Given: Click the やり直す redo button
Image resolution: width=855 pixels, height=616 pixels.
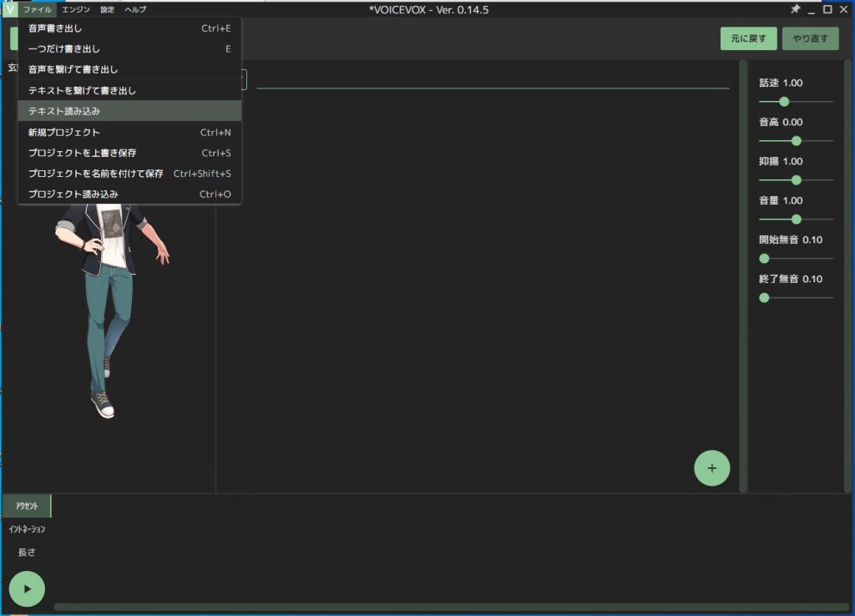Looking at the screenshot, I should pos(810,38).
